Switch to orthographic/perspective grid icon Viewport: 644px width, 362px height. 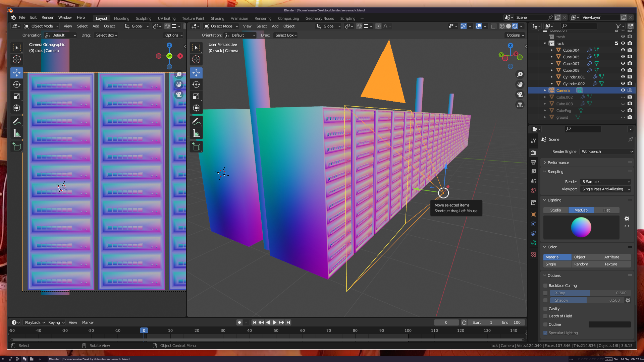point(520,105)
